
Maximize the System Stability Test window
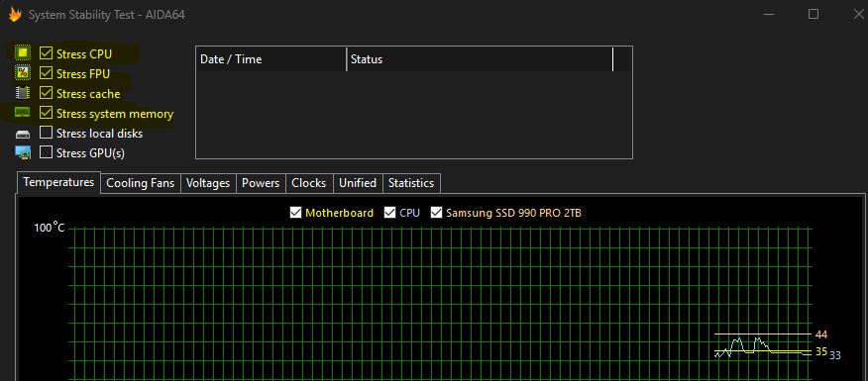(x=814, y=14)
